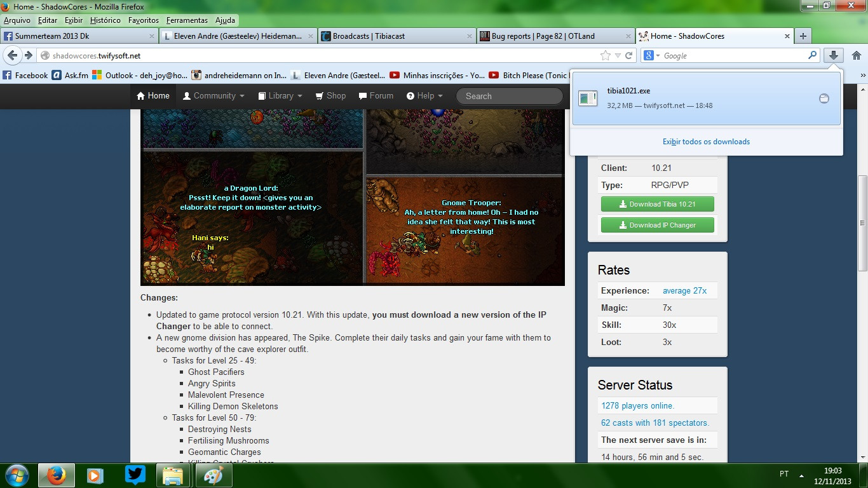Image resolution: width=868 pixels, height=488 pixels.
Task: Open Windows Media Player from taskbar
Action: [95, 475]
